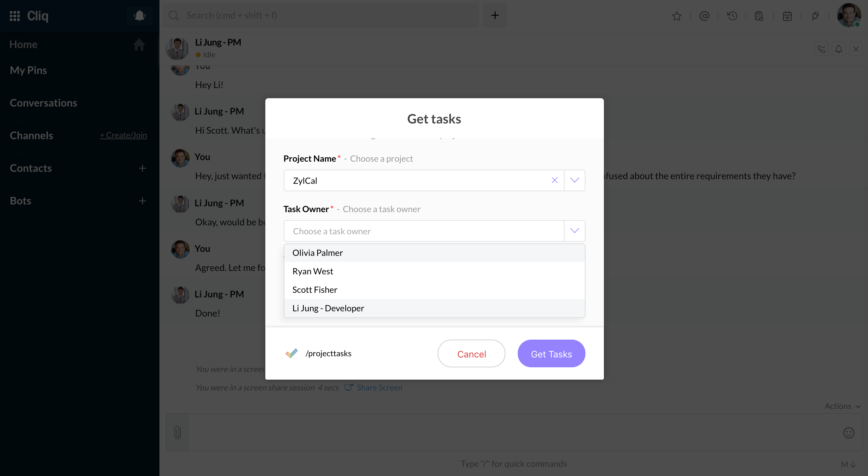868x476 pixels.
Task: Click the projecttasks checkmark icon
Action: tap(292, 353)
